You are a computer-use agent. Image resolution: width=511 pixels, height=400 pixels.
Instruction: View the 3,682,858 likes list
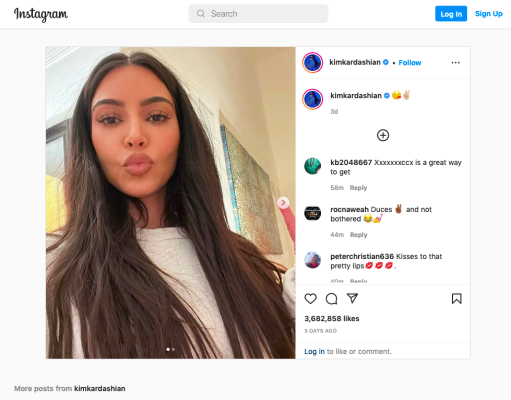pyautogui.click(x=332, y=319)
